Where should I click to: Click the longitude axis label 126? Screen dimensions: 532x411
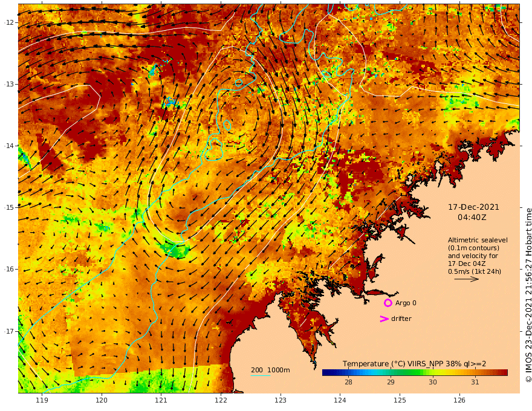pos(459,400)
